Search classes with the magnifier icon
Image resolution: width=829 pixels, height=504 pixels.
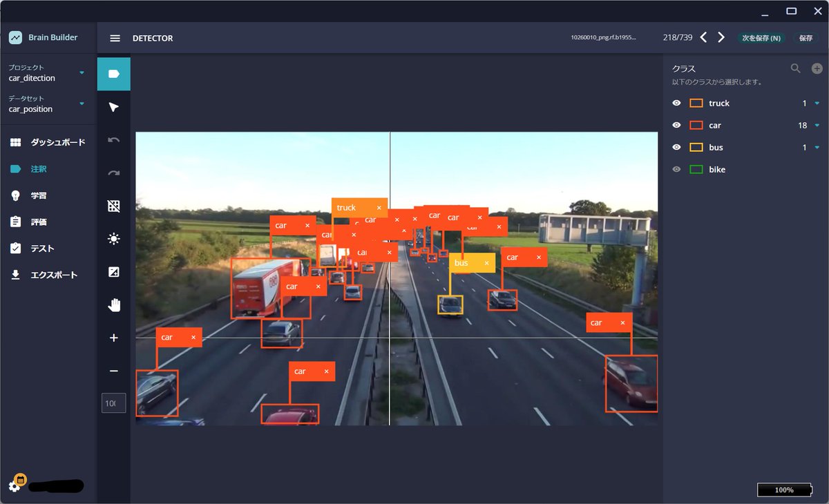(796, 68)
